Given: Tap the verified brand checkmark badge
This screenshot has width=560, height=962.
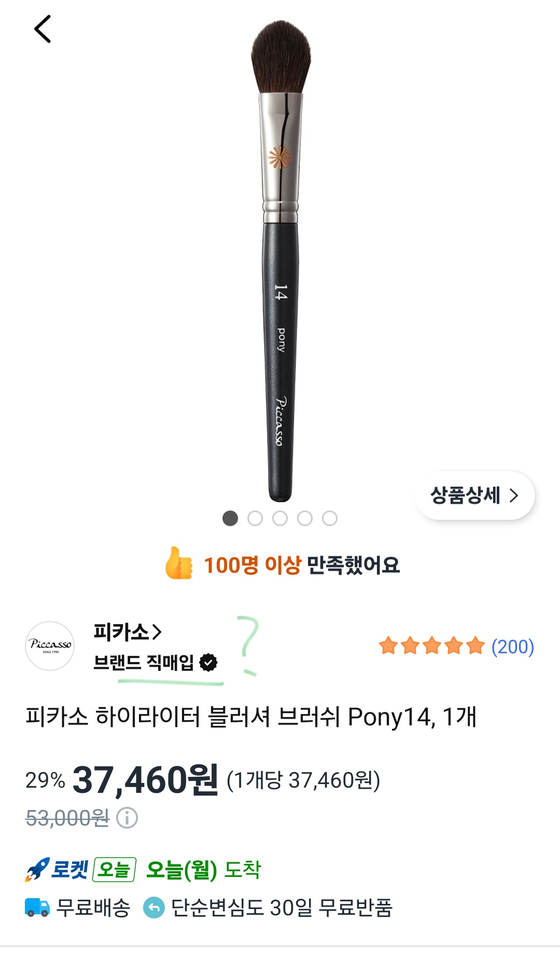Looking at the screenshot, I should tap(208, 662).
